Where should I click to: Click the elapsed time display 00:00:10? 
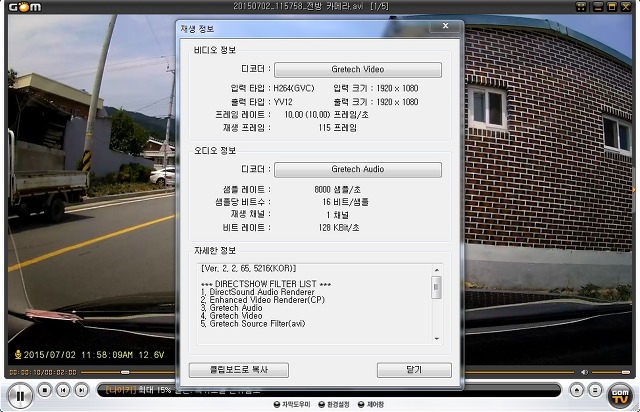25,372
